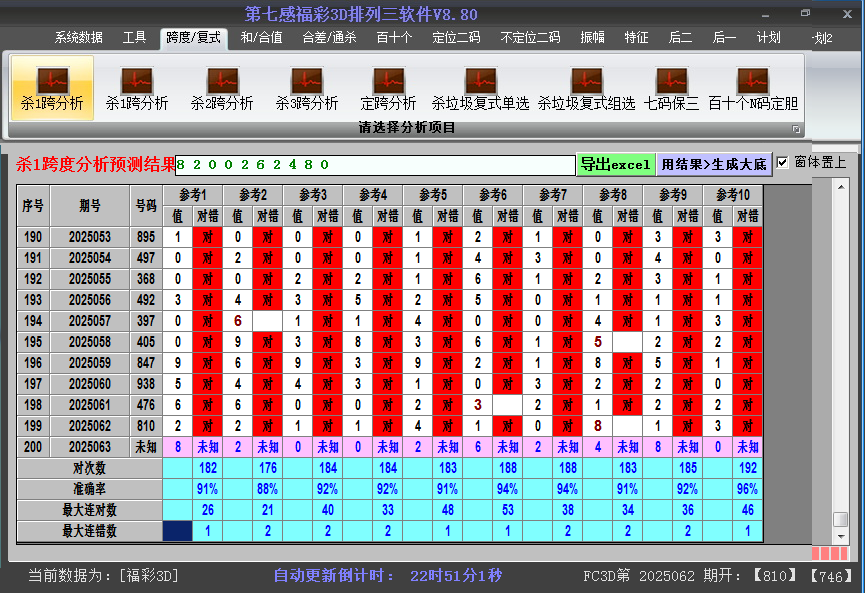The image size is (865, 593).
Task: Select period cell 2025053
Action: click(90, 237)
